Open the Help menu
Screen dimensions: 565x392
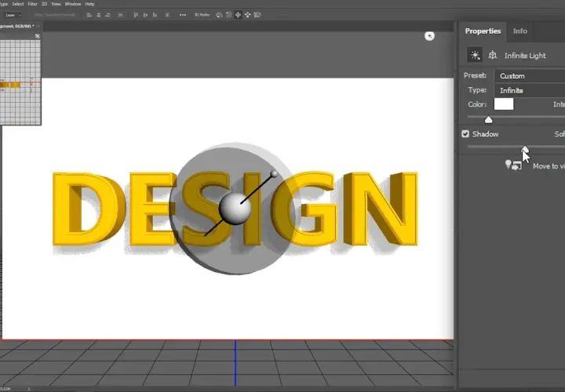tap(89, 4)
